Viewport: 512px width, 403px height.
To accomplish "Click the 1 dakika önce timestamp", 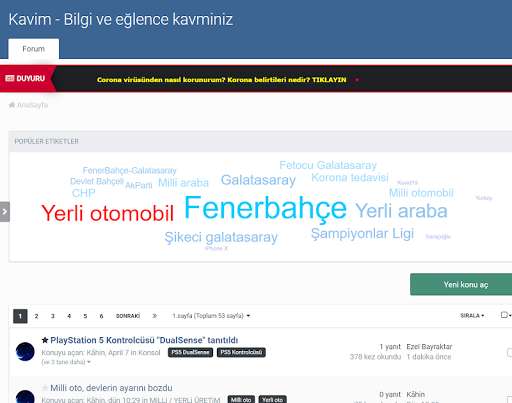I will point(428,357).
